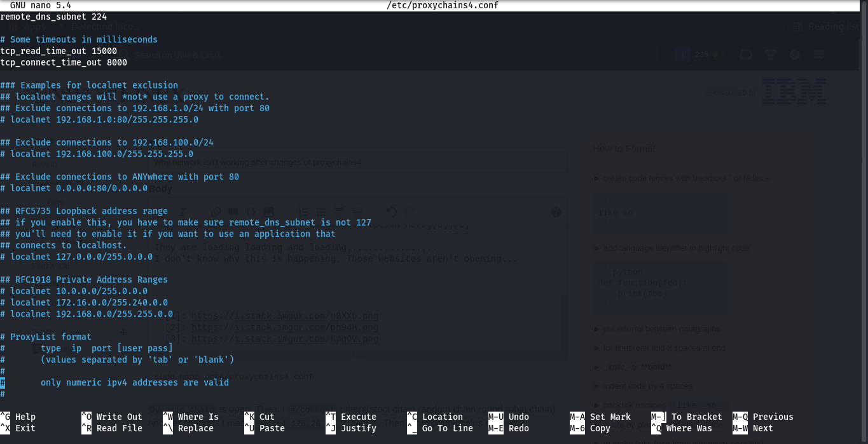
Task: Click the 'localnet 0.0.0.0:80/0.0.0.0' line
Action: pos(74,188)
